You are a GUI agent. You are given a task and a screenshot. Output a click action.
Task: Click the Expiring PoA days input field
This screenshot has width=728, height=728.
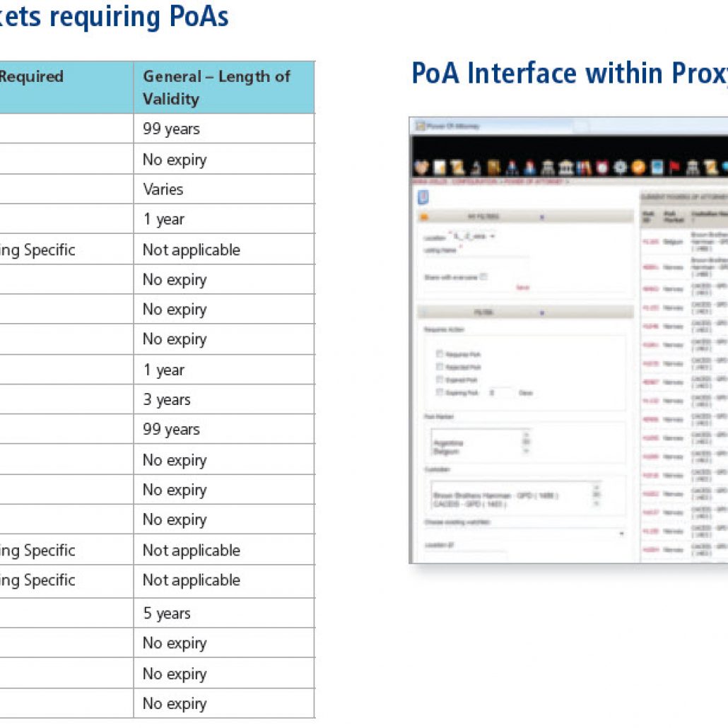[x=501, y=392]
